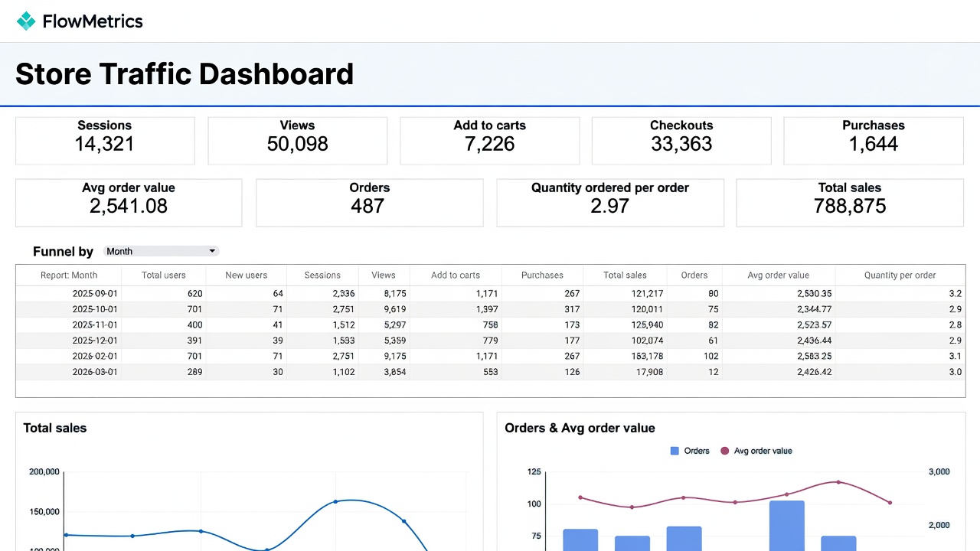Viewport: 980px width, 551px height.
Task: Click the orders cell 102
Action: click(710, 356)
